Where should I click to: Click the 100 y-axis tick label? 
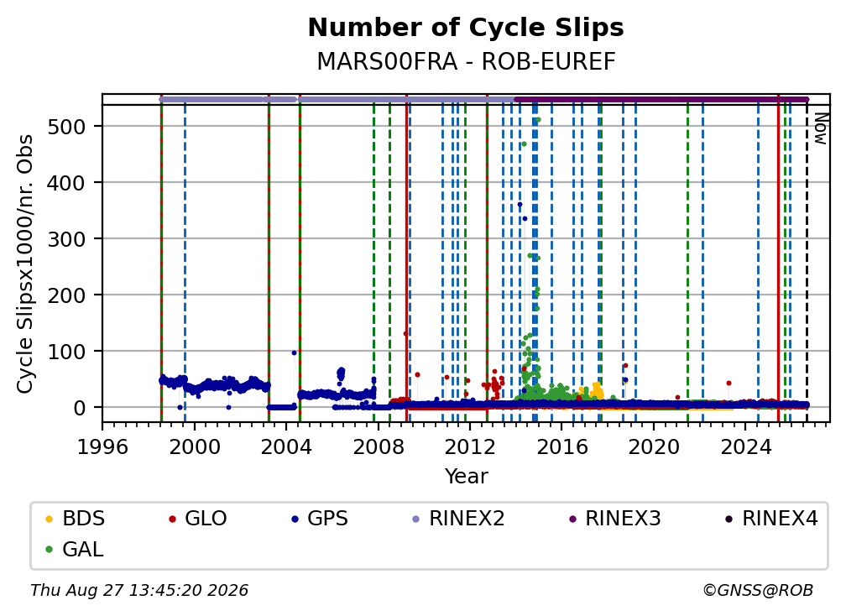pyautogui.click(x=66, y=352)
